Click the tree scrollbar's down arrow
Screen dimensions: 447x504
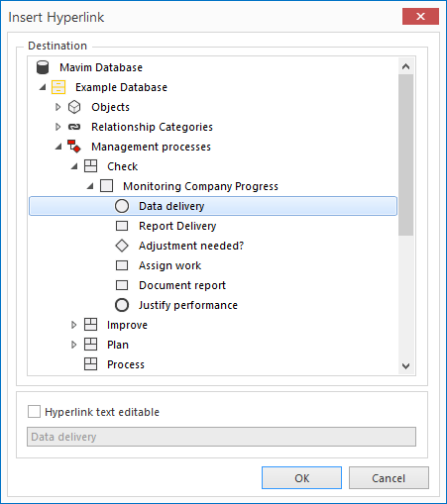(406, 365)
